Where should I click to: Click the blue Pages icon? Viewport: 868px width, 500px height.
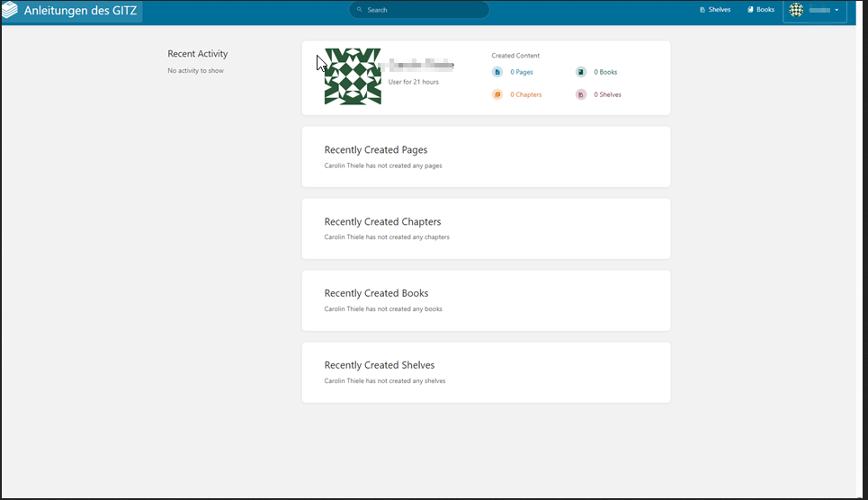point(497,72)
